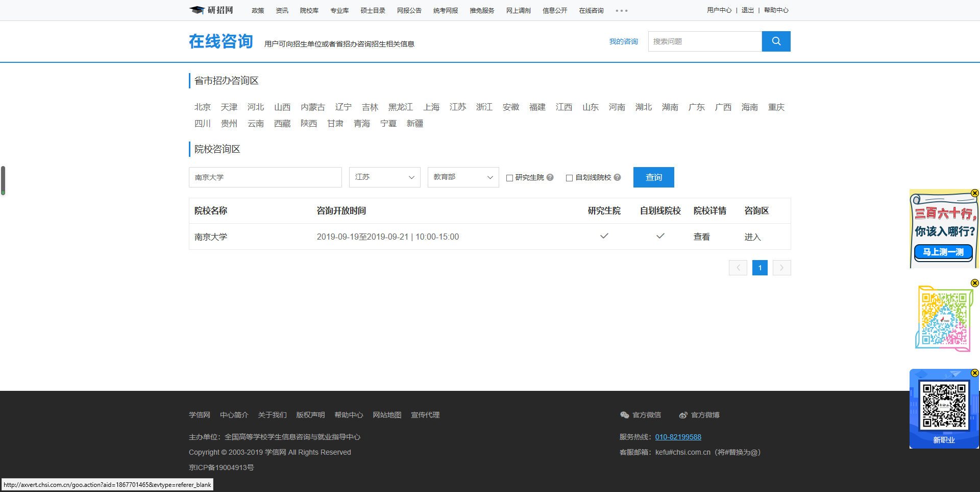Expand the 江苏 province dropdown

click(x=384, y=177)
